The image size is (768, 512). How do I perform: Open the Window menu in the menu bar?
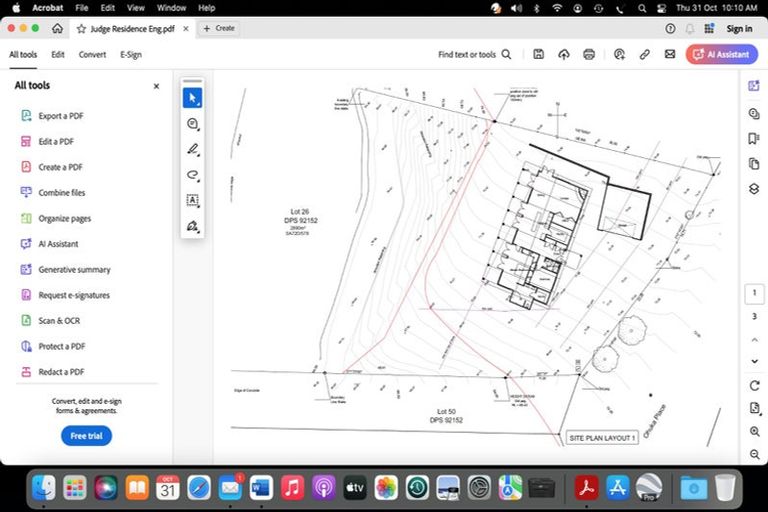pyautogui.click(x=171, y=8)
